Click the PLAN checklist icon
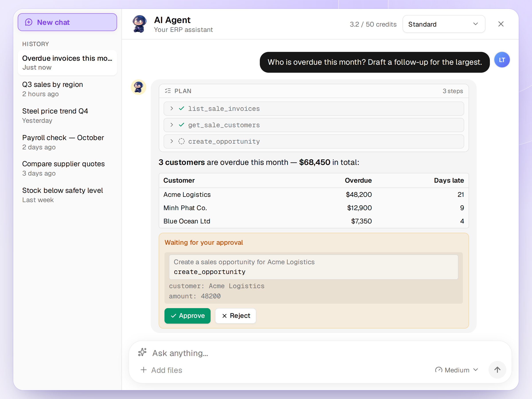532x399 pixels. [x=168, y=91]
